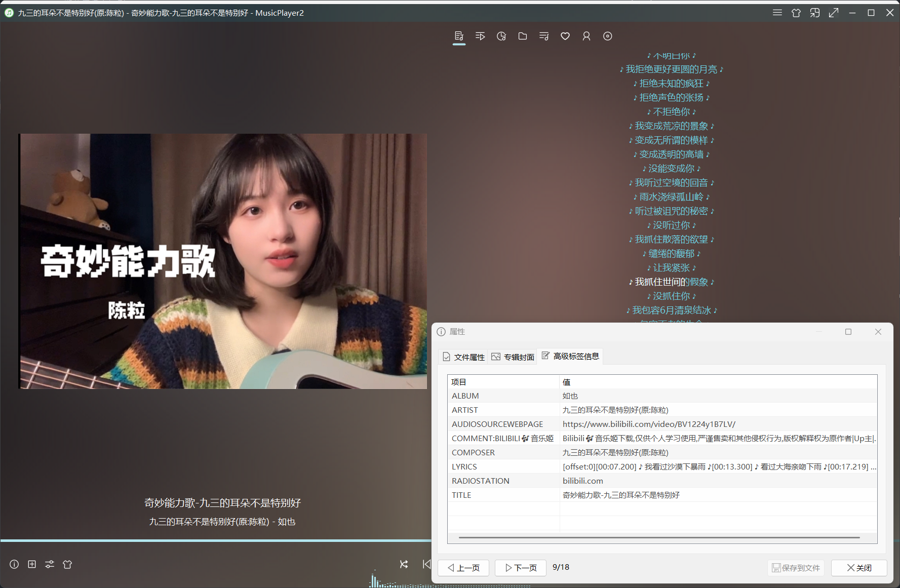The image size is (900, 588).
Task: Open the main menu hamburger icon
Action: coord(777,13)
